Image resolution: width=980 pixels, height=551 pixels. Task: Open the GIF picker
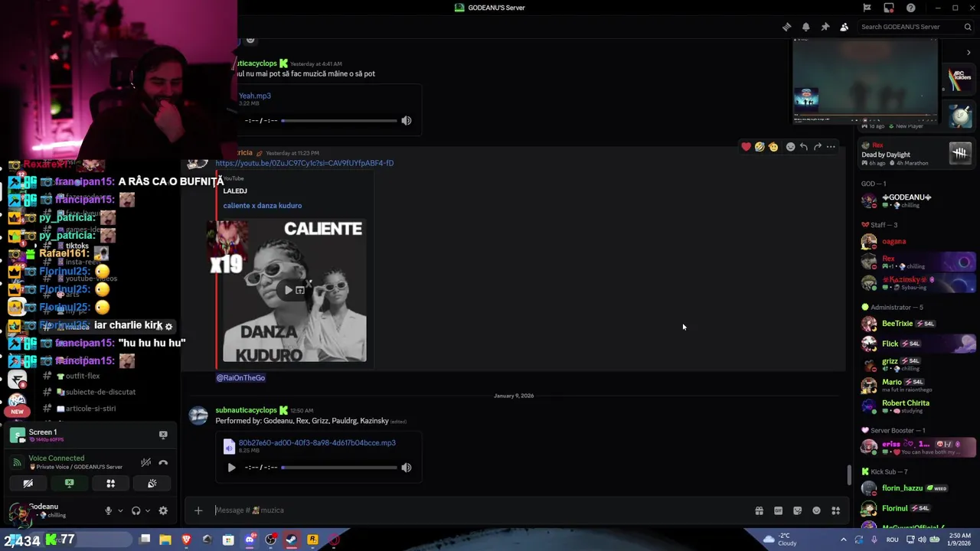coord(778,510)
